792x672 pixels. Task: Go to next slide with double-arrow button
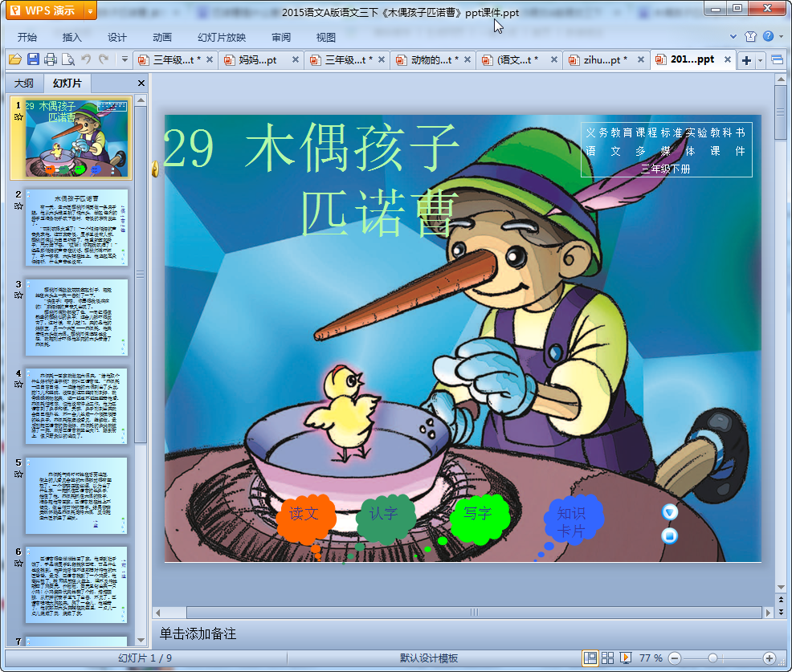(x=781, y=612)
